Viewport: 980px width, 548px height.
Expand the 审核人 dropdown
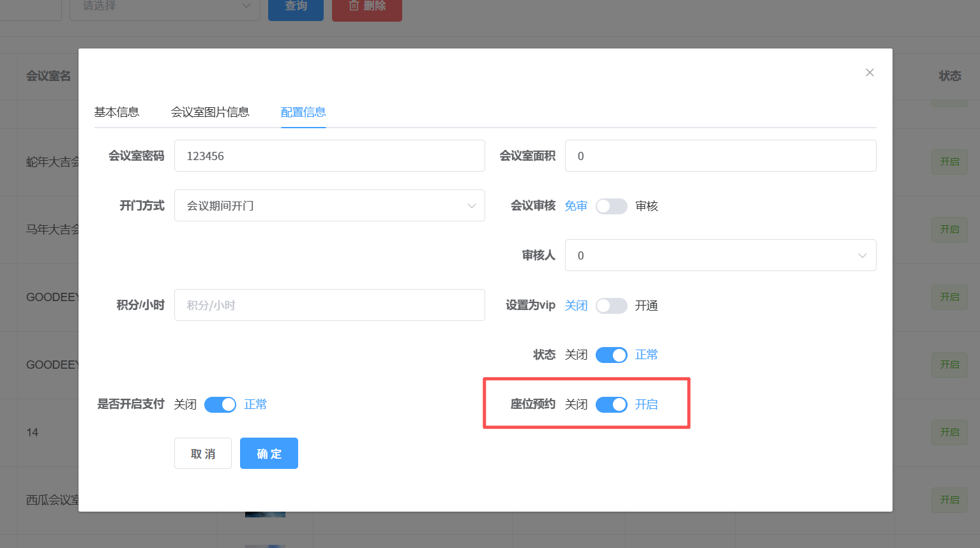[x=720, y=255]
